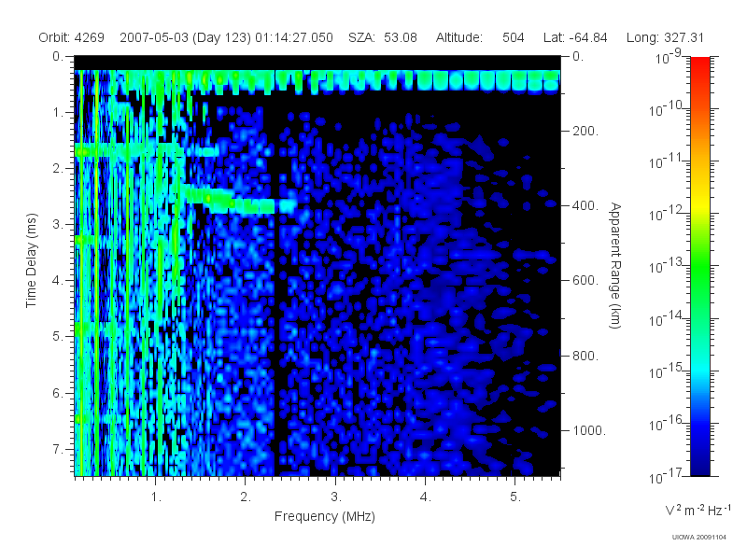Click the 'Altitude:' label
The height and width of the screenshot is (560, 747).
[x=459, y=37]
